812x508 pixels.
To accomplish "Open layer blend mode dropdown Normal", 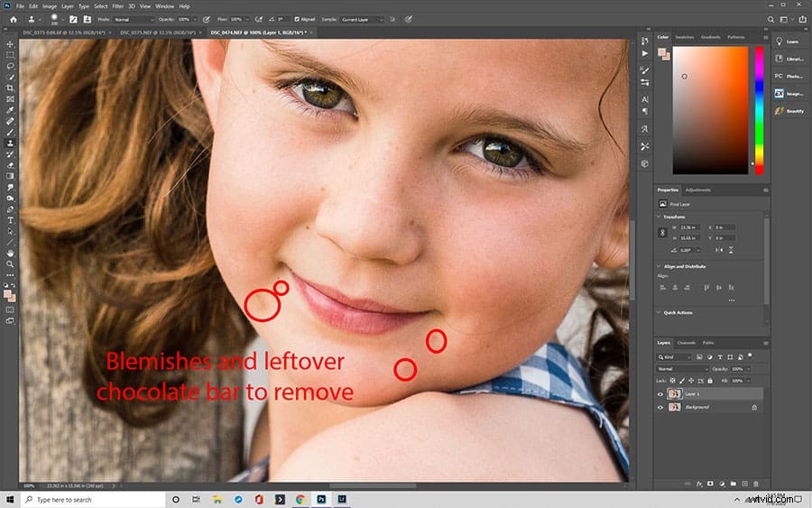I will point(683,369).
